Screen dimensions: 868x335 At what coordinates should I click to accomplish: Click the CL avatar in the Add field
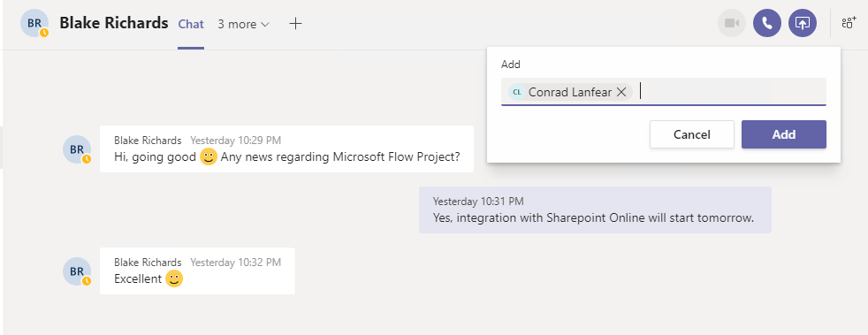516,92
